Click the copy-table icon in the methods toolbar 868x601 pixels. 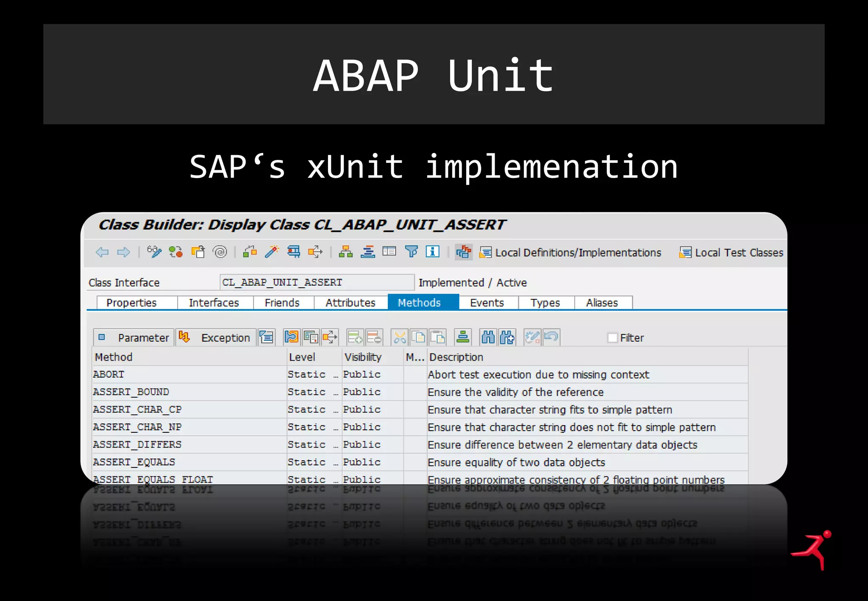point(311,337)
